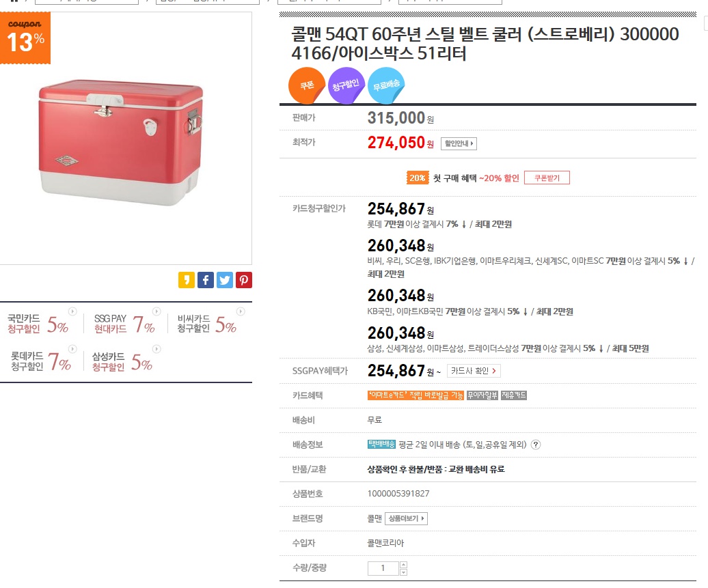Expand the 할인안내 discount info

459,143
